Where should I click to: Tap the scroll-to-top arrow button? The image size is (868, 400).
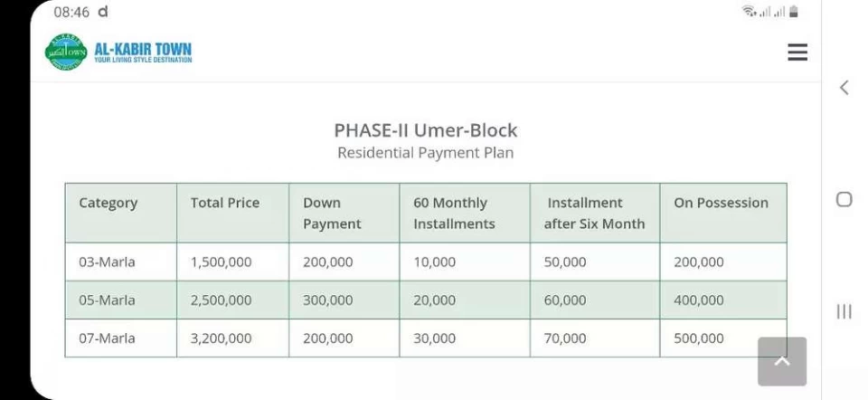[782, 361]
